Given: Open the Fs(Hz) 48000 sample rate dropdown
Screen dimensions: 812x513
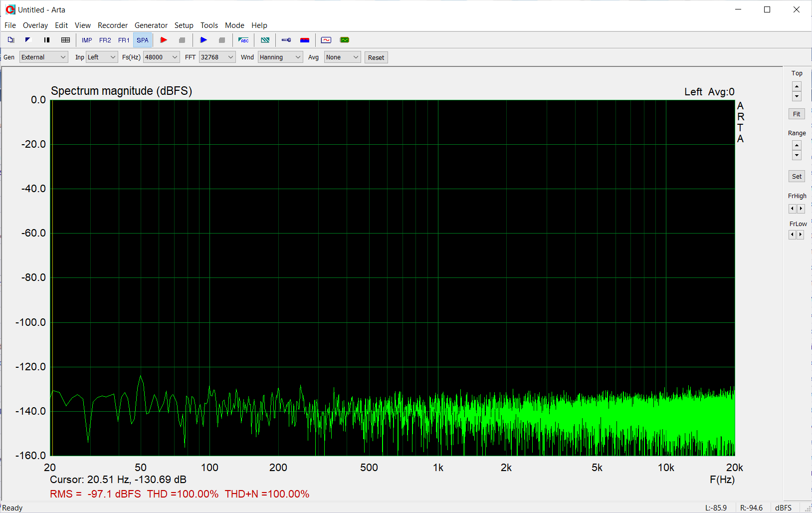Looking at the screenshot, I should (162, 57).
